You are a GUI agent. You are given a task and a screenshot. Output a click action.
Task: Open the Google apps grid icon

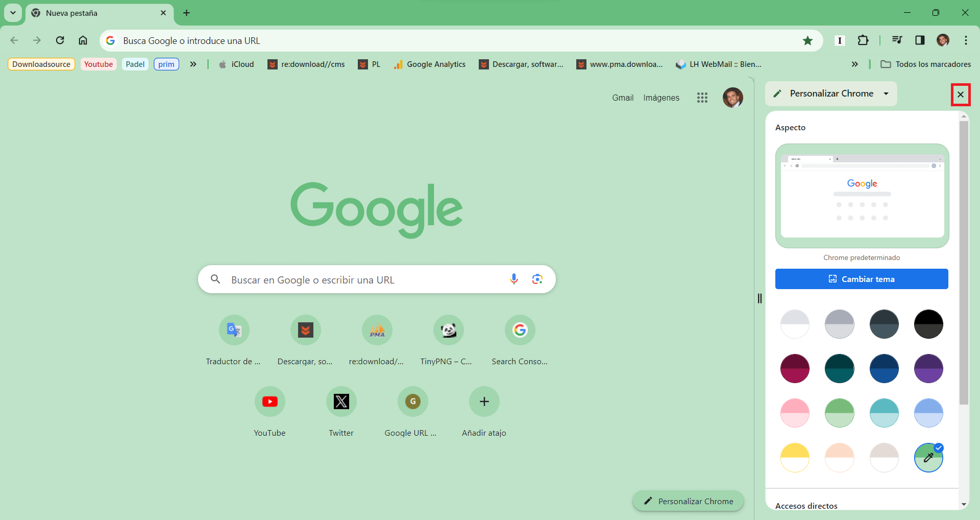tap(702, 98)
